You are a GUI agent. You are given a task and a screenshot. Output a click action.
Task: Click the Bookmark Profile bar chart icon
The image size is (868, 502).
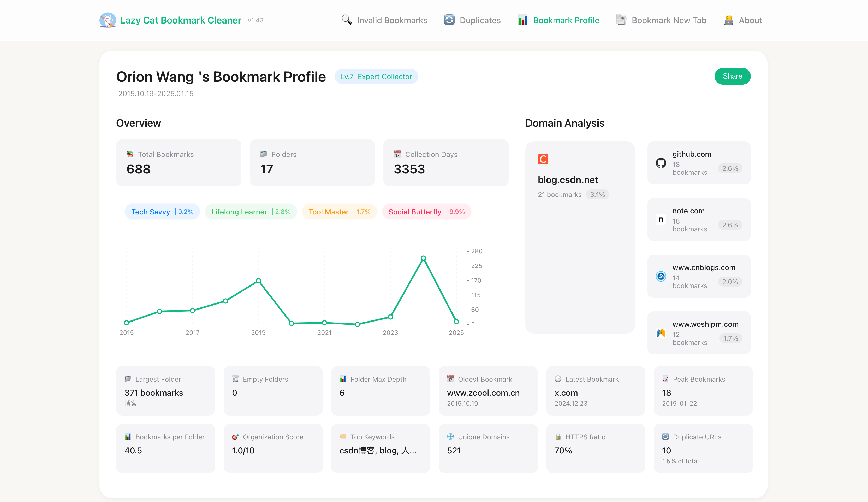click(522, 20)
